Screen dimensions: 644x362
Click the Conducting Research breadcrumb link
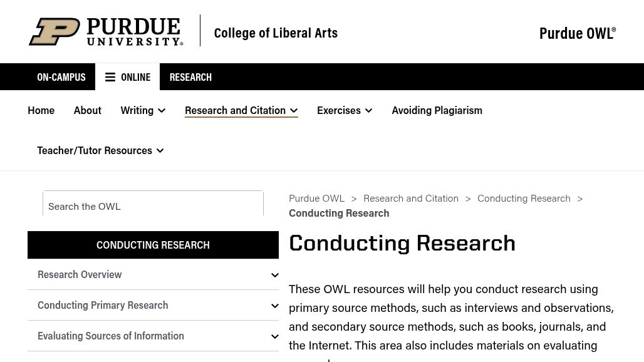(524, 197)
